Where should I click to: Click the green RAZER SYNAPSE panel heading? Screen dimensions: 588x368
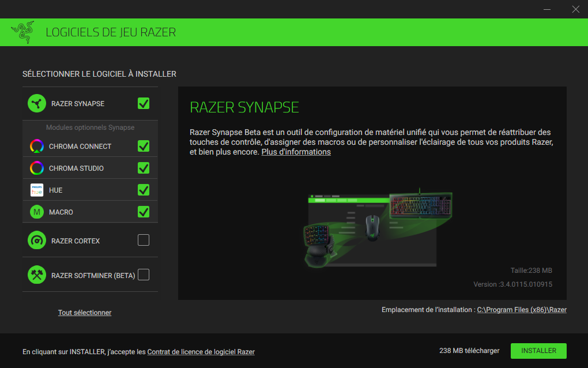244,107
